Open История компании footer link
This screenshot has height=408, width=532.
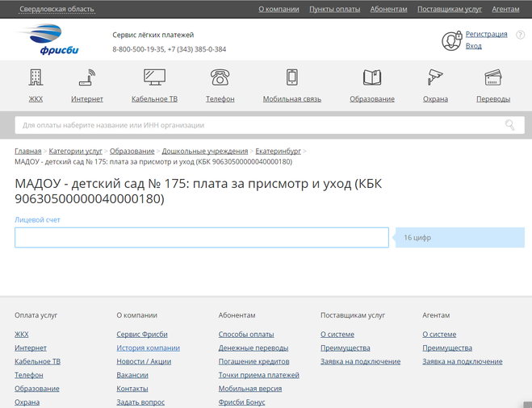[149, 348]
